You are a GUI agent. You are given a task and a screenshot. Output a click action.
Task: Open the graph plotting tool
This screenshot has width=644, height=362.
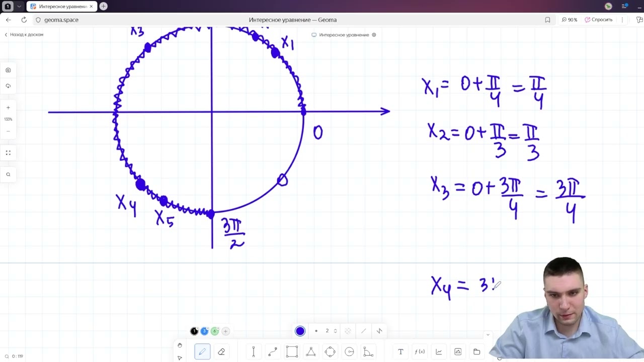coord(439,352)
